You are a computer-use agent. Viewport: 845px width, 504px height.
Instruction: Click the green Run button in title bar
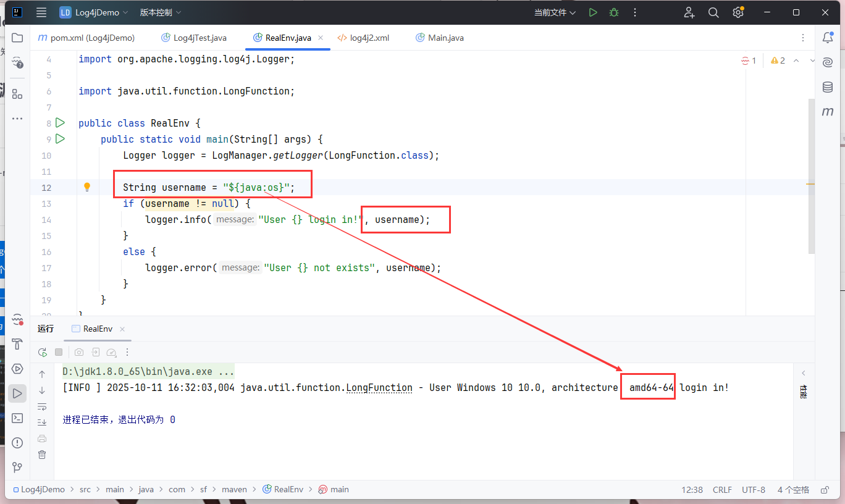(x=593, y=12)
